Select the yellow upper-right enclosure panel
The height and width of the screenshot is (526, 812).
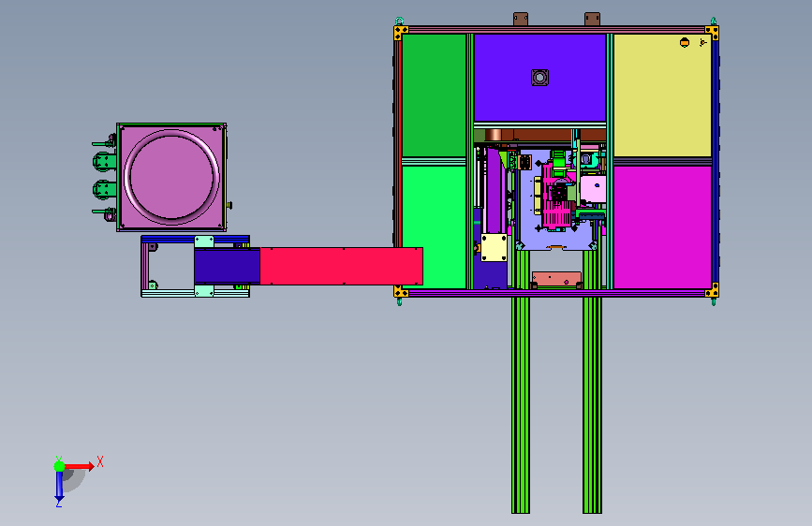click(662, 95)
